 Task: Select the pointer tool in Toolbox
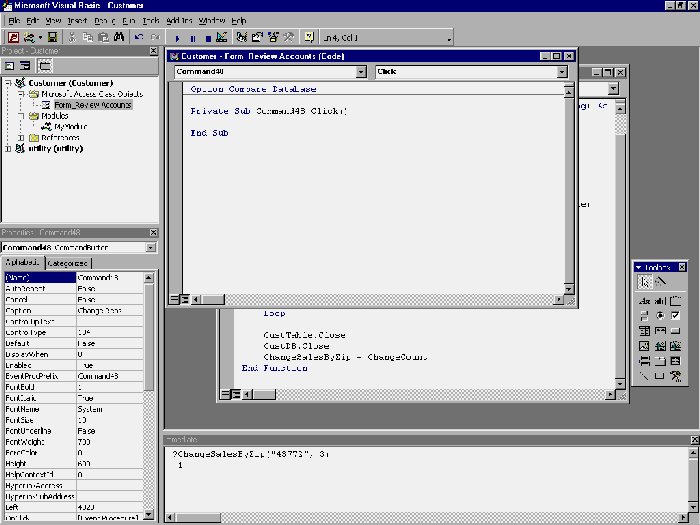tap(644, 282)
